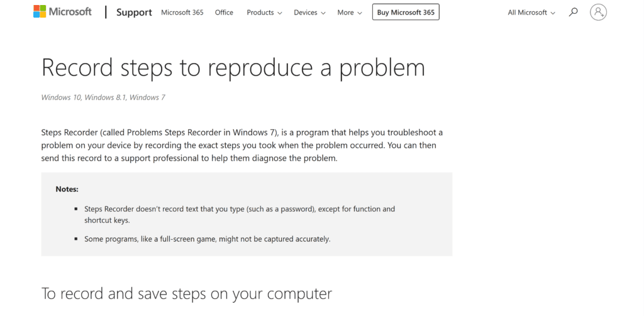Click the chevron arrow beside Products
Screen dimensions: 644x316
click(x=279, y=13)
